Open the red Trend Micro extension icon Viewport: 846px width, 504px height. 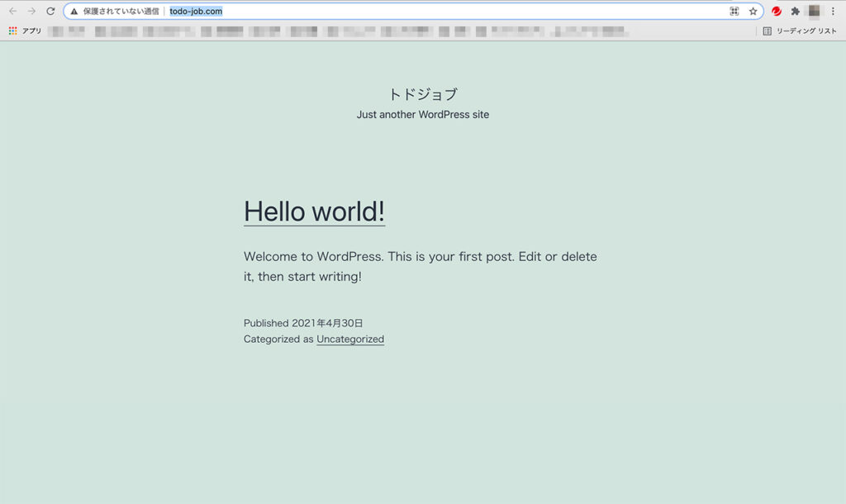[777, 12]
